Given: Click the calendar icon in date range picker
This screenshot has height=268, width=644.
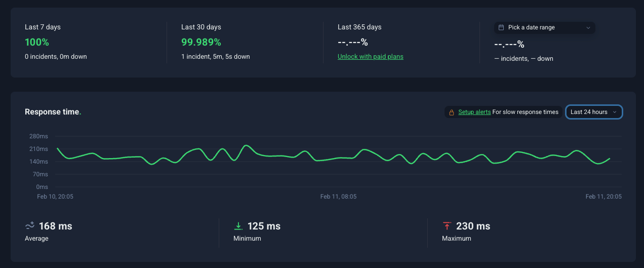Looking at the screenshot, I should 501,27.
